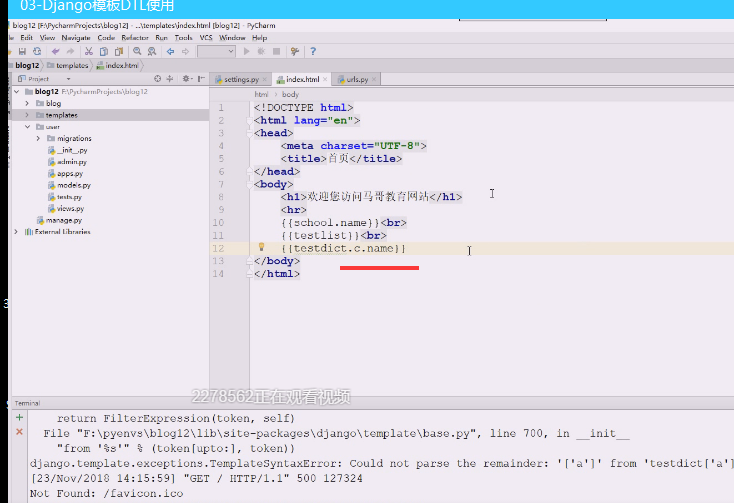This screenshot has height=503, width=734.
Task: Click the Save All toolbar icon
Action: point(22,51)
